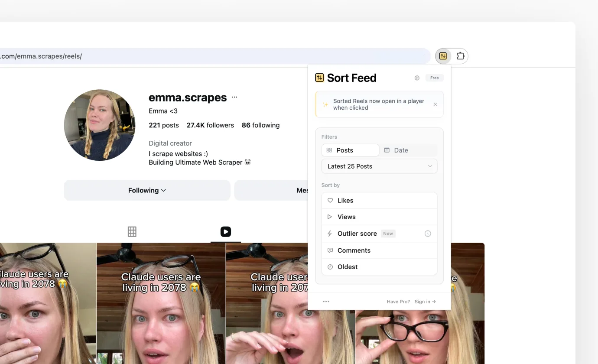
Task: Open the browser Extensions puzzle icon
Action: tap(460, 56)
